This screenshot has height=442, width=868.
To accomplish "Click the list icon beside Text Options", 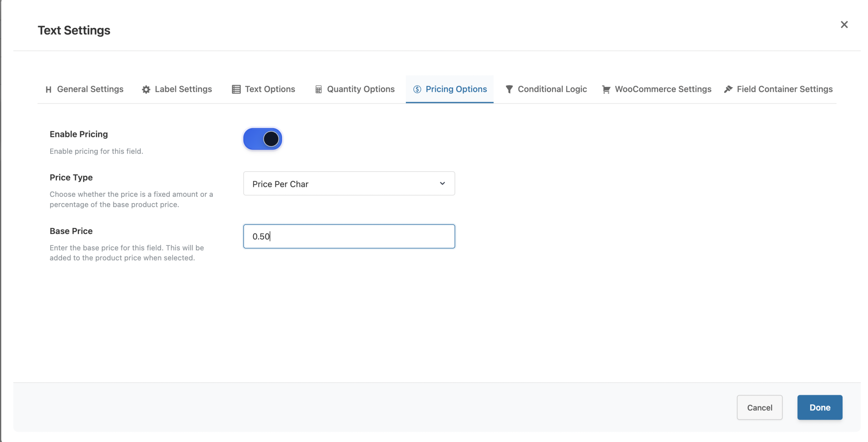I will [x=236, y=89].
